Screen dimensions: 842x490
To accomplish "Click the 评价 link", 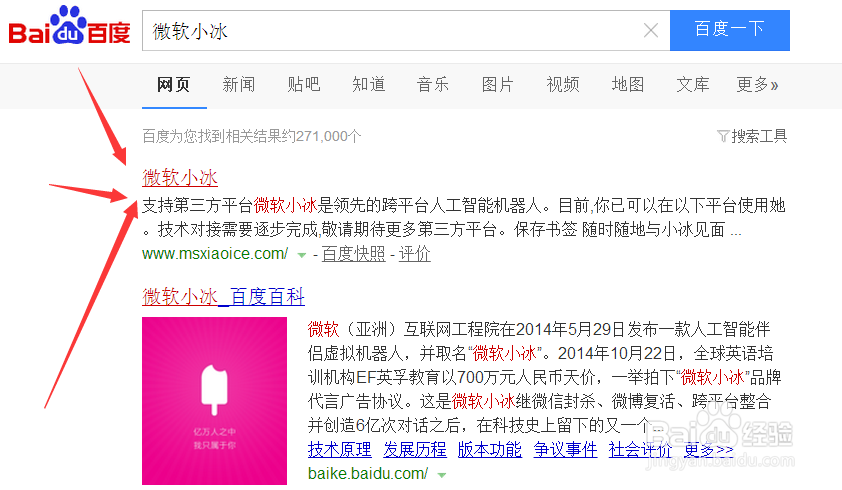I will tap(415, 254).
